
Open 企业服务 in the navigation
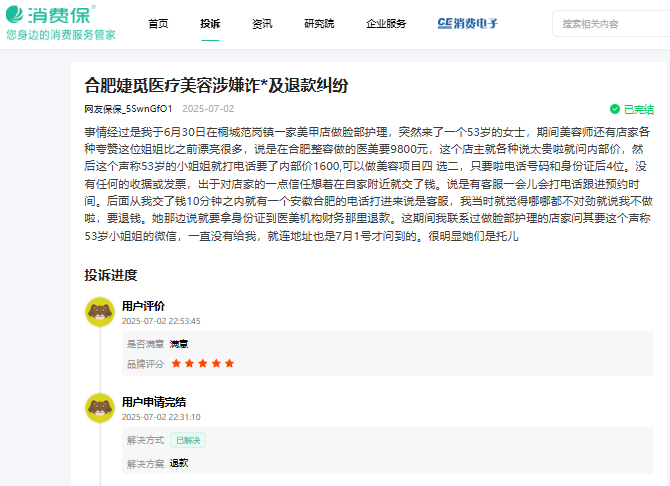tap(386, 24)
